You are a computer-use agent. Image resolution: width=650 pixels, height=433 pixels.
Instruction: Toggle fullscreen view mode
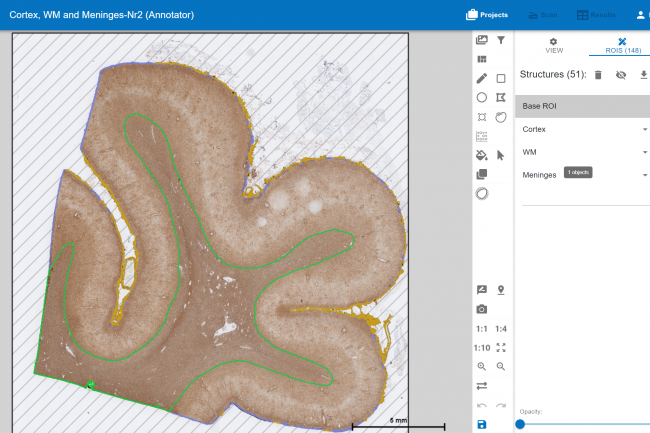[x=501, y=347]
